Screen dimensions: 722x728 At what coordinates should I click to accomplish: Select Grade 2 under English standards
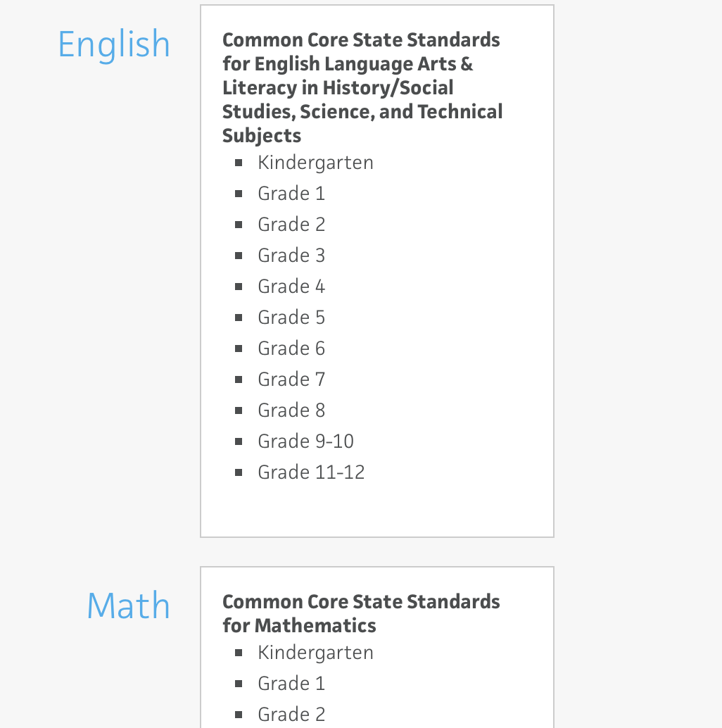click(x=291, y=225)
